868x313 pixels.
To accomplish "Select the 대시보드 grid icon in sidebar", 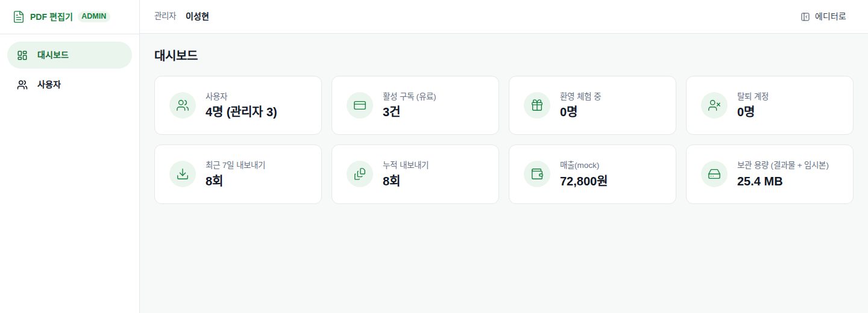I will pyautogui.click(x=22, y=55).
